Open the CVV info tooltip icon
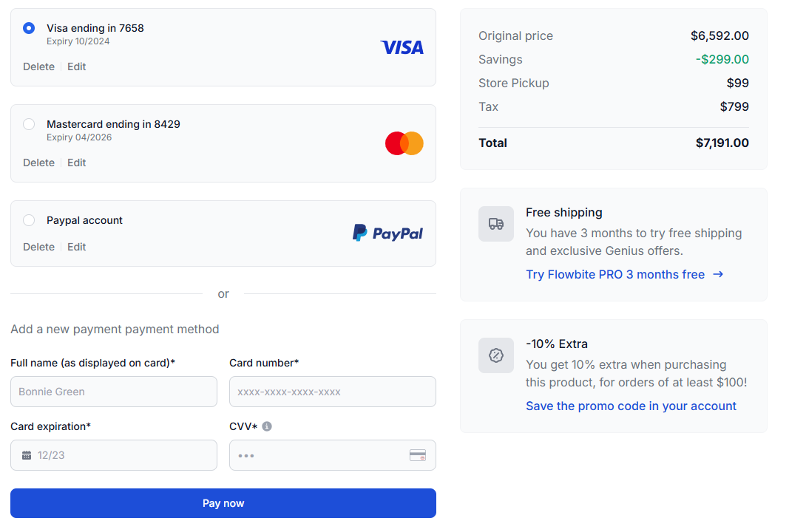 coord(267,426)
